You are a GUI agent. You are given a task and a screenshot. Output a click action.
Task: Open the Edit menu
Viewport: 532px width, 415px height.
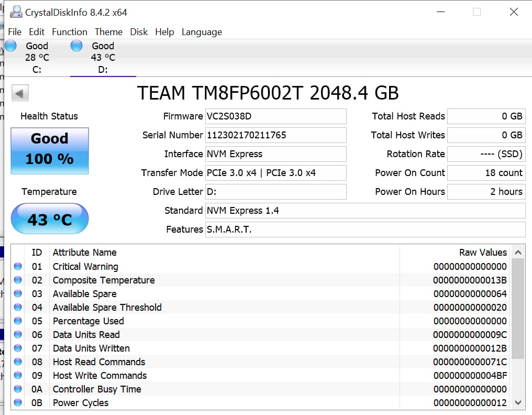[37, 32]
